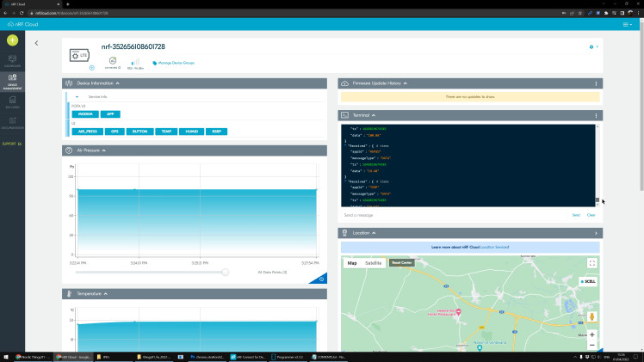Click the back arrow beside the device card

point(36,43)
